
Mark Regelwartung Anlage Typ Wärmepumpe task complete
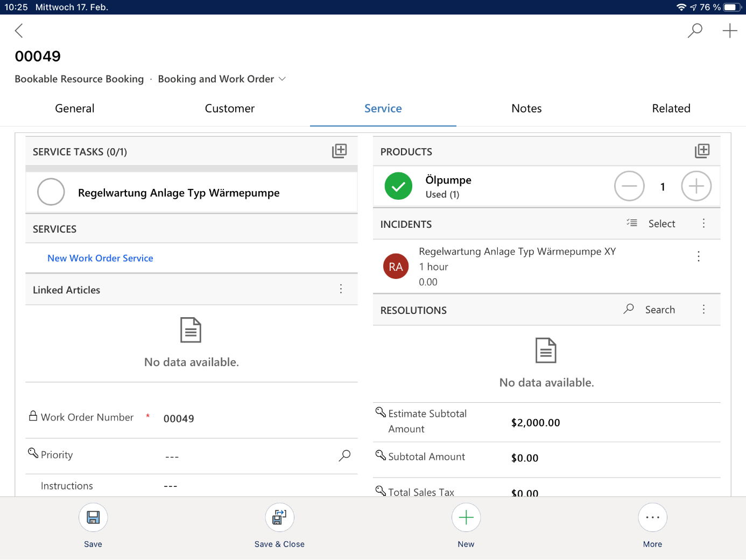point(51,192)
